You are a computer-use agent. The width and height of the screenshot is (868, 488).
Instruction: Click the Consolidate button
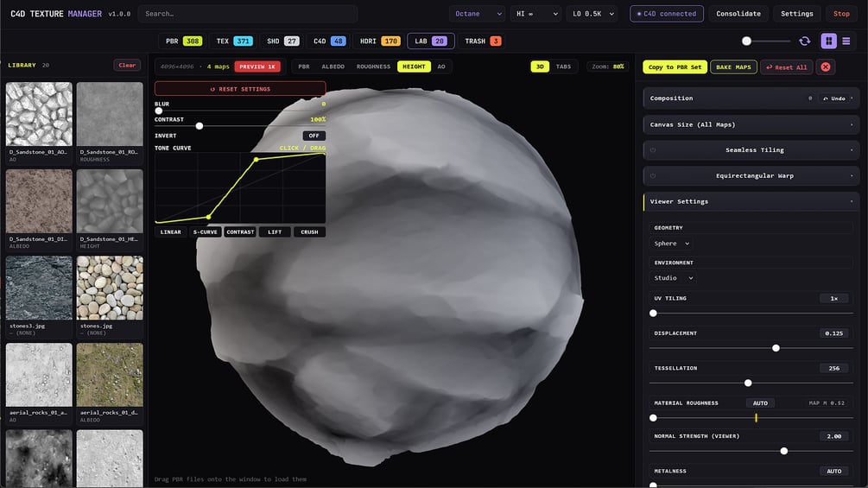coord(738,14)
